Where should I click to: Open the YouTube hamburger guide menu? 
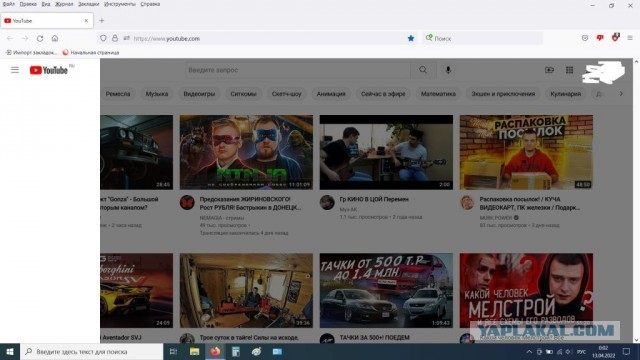coord(15,70)
